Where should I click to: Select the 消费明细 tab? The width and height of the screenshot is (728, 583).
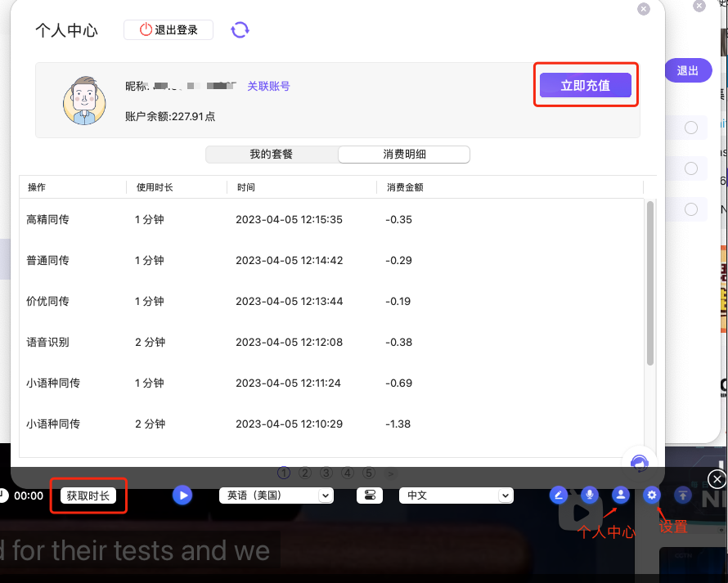(404, 155)
